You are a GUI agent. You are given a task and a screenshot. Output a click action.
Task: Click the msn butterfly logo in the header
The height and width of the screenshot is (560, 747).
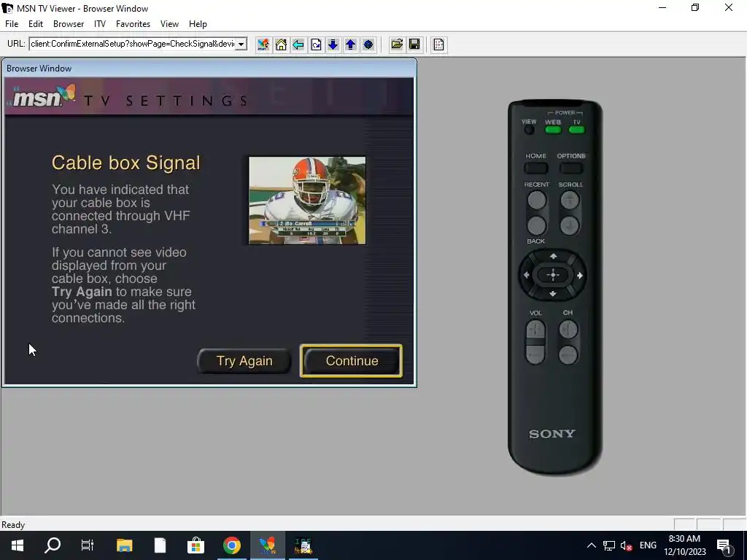[44, 96]
